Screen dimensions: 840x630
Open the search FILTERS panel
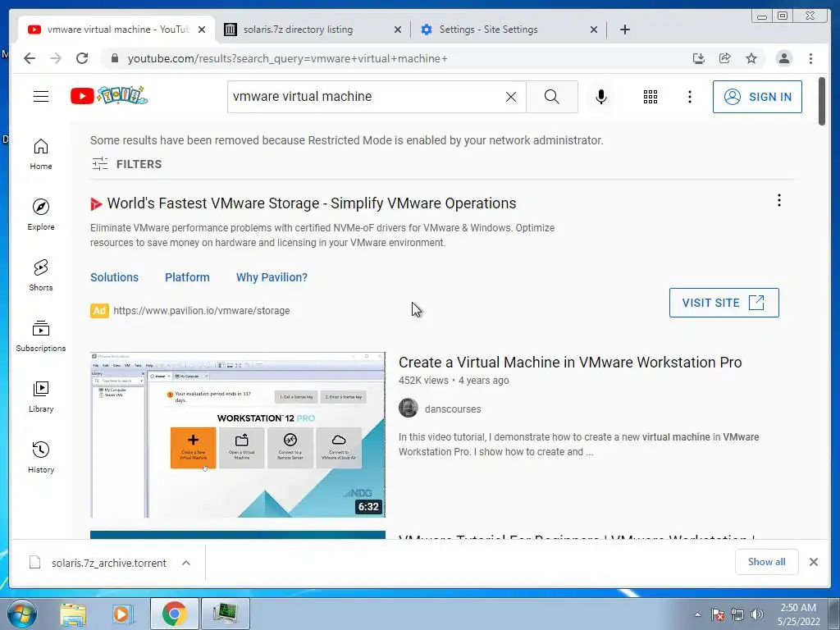click(126, 164)
